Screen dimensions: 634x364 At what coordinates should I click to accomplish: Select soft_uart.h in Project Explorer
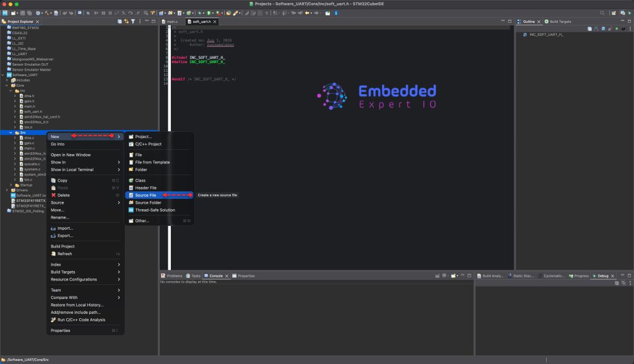(33, 111)
